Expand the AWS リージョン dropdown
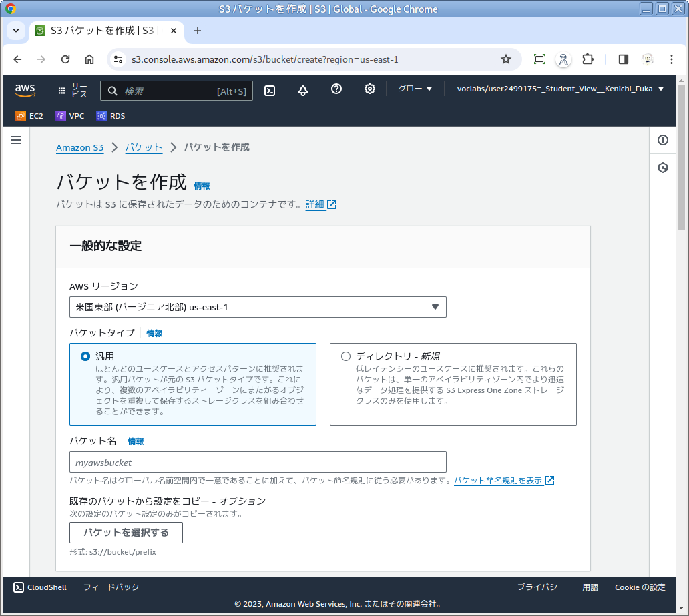 pyautogui.click(x=258, y=307)
